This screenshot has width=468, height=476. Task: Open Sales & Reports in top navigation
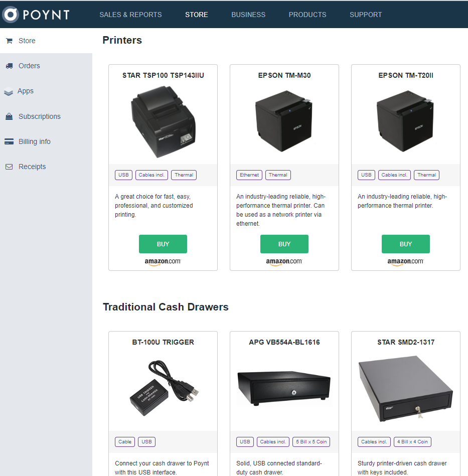pos(130,15)
